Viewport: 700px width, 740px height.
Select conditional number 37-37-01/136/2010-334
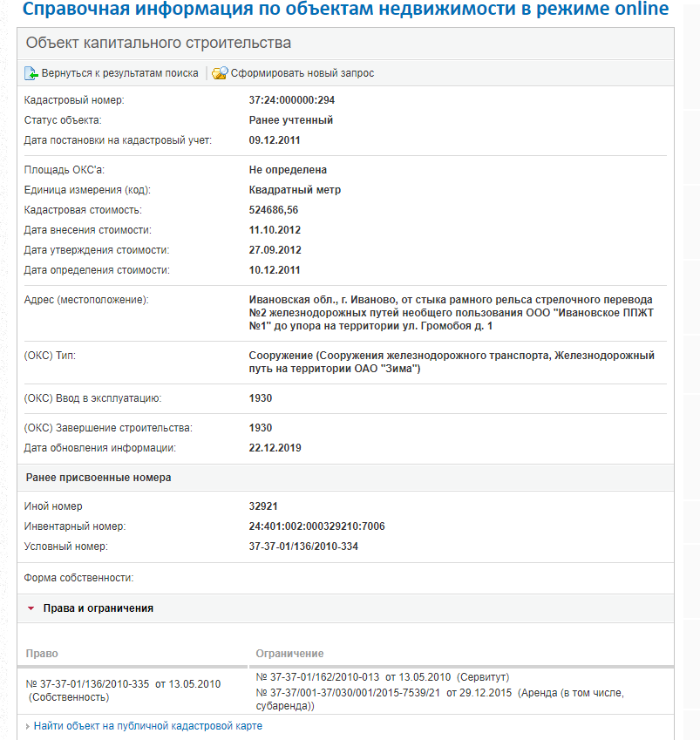[x=303, y=547]
